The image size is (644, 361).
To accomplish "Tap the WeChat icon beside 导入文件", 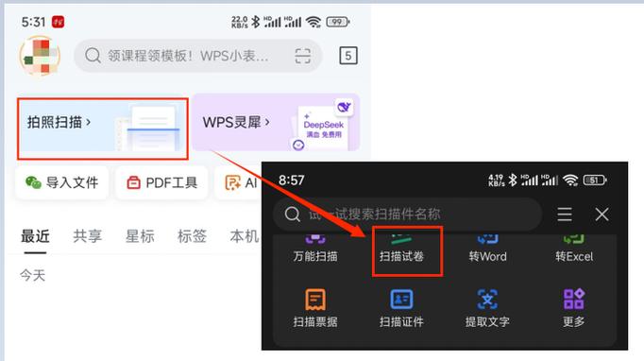I will pyautogui.click(x=33, y=182).
